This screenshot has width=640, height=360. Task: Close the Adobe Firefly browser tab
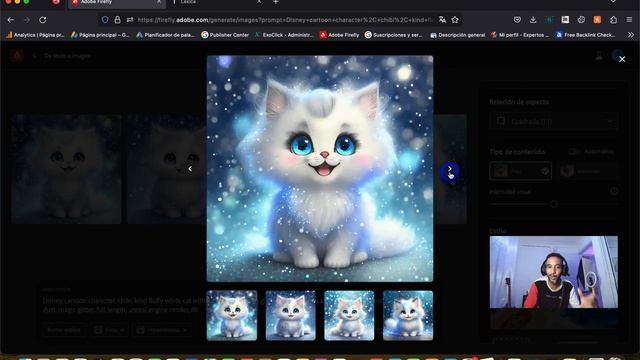pos(159,2)
